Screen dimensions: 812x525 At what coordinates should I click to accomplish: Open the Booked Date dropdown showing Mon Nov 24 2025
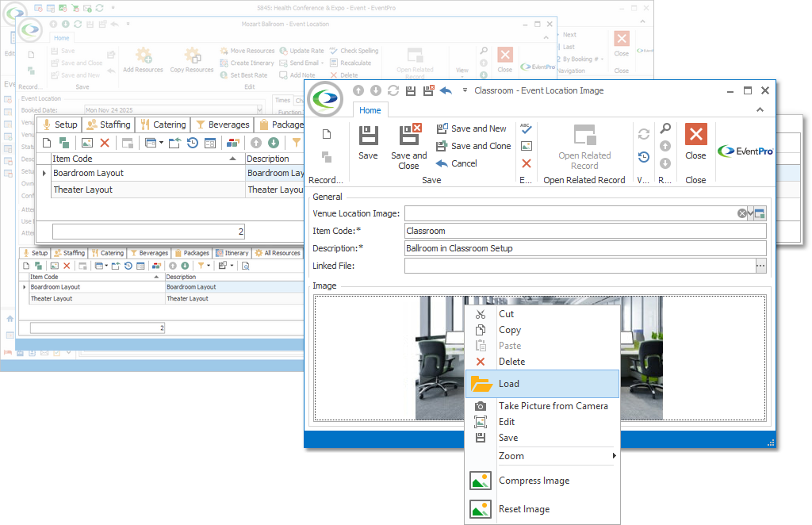click(x=259, y=109)
